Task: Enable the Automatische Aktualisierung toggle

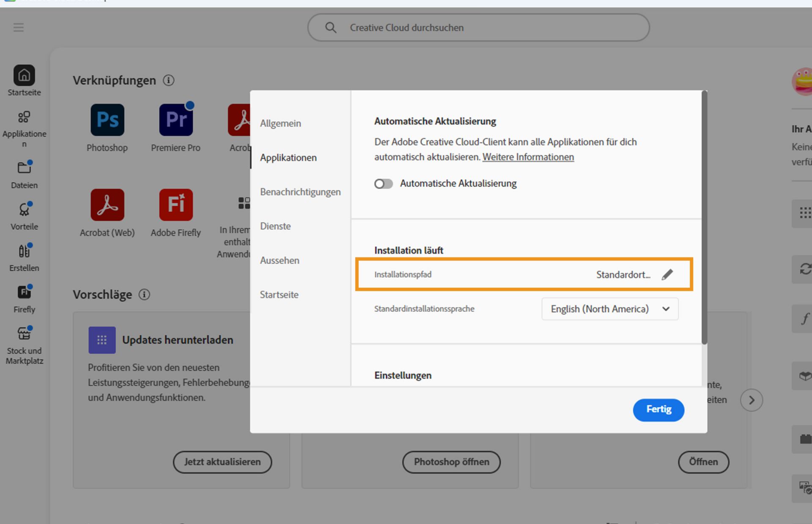Action: click(384, 184)
